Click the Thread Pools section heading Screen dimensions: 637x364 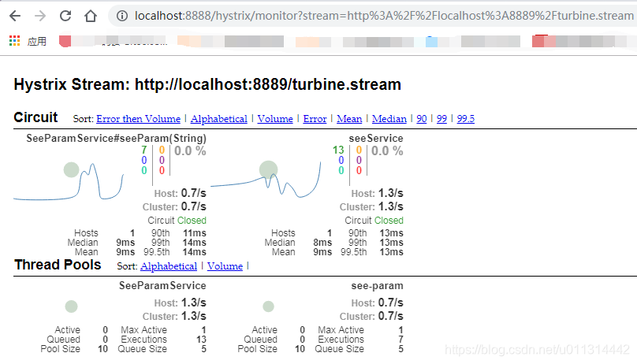click(x=58, y=265)
